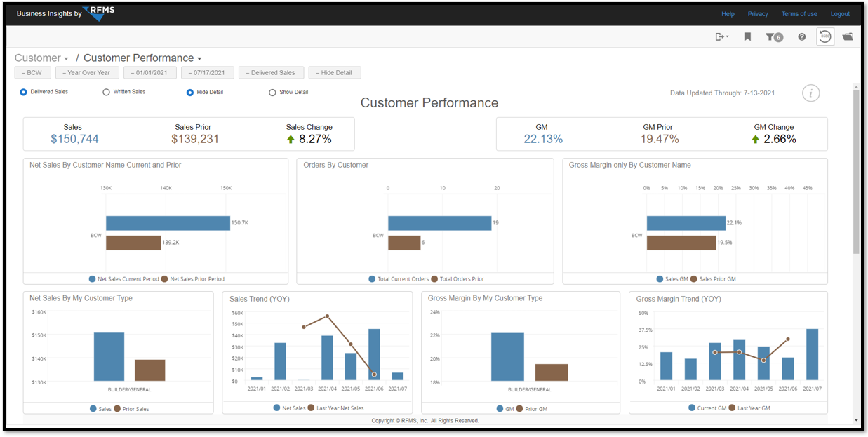Viewport: 868px width, 437px height.
Task: Click Net Sales Current Period legend swatch
Action: (93, 279)
